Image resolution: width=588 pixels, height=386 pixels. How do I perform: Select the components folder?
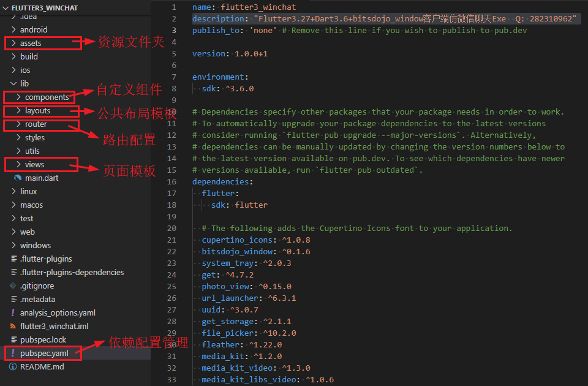[x=46, y=97]
